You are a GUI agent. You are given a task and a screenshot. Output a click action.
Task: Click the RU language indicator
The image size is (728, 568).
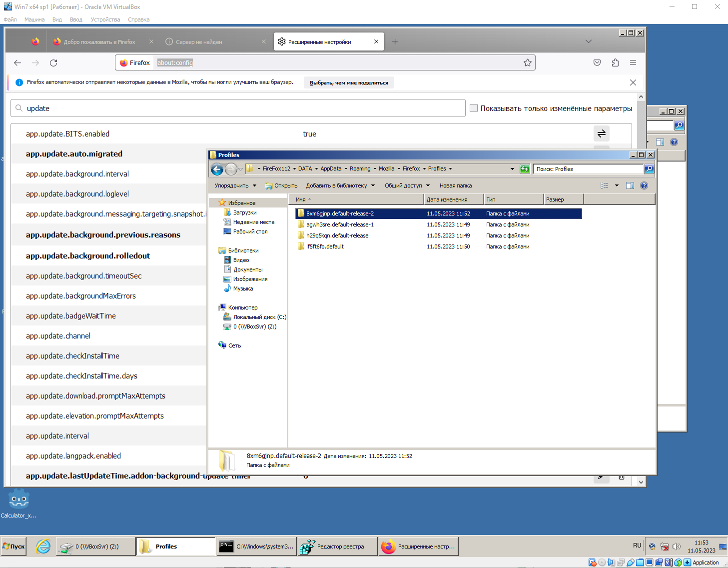tap(637, 545)
